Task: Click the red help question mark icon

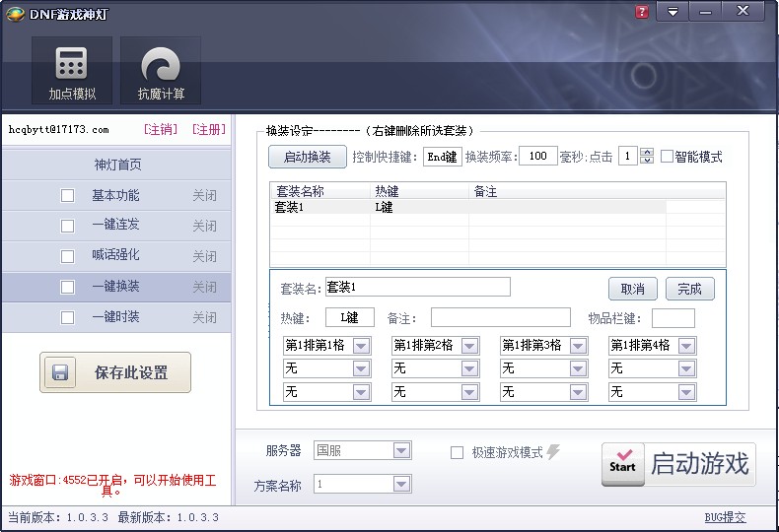Action: [642, 12]
